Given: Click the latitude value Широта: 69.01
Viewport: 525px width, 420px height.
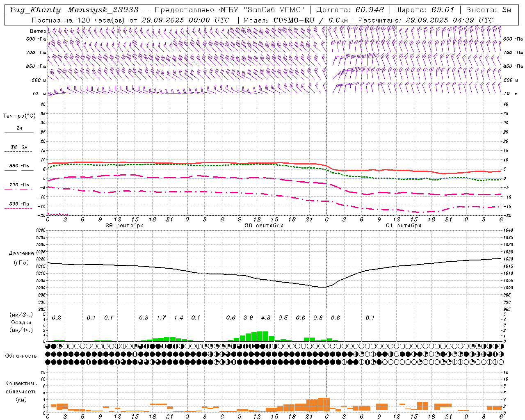Looking at the screenshot, I should click(x=425, y=10).
